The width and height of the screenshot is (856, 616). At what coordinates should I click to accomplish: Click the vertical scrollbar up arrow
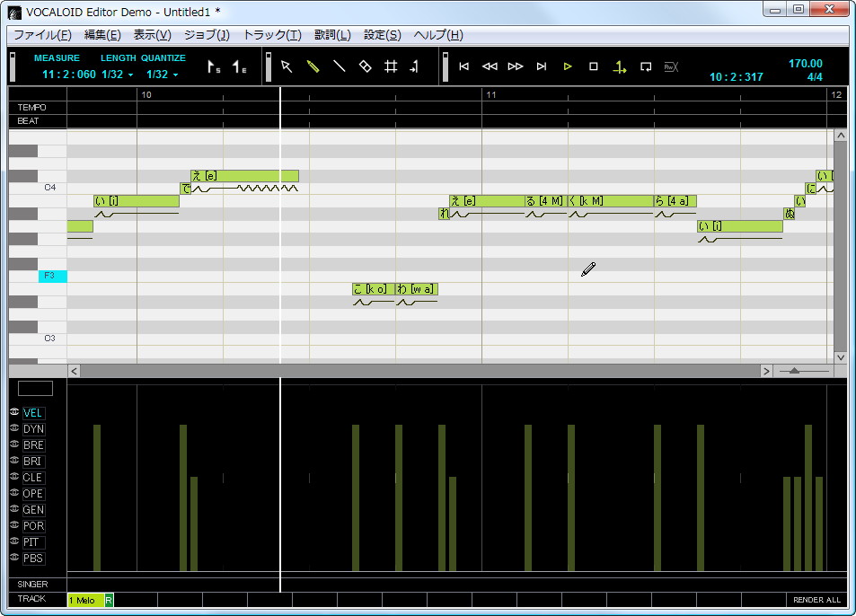click(841, 136)
